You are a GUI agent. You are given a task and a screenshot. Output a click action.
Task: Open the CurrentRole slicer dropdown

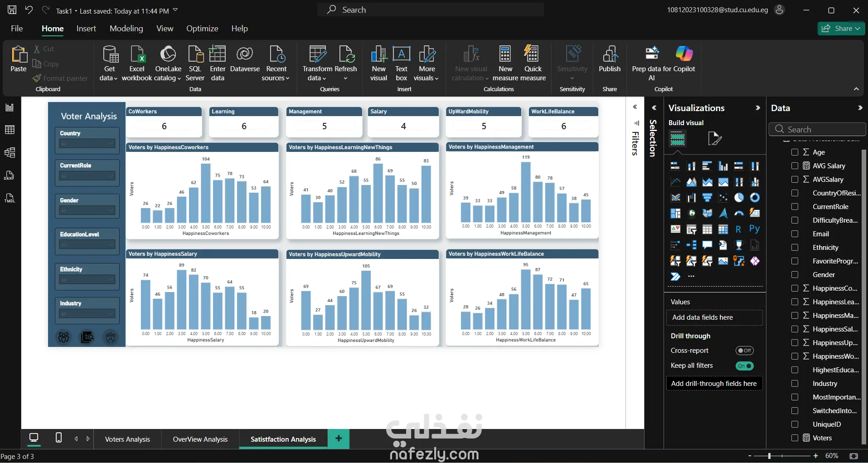coord(87,176)
